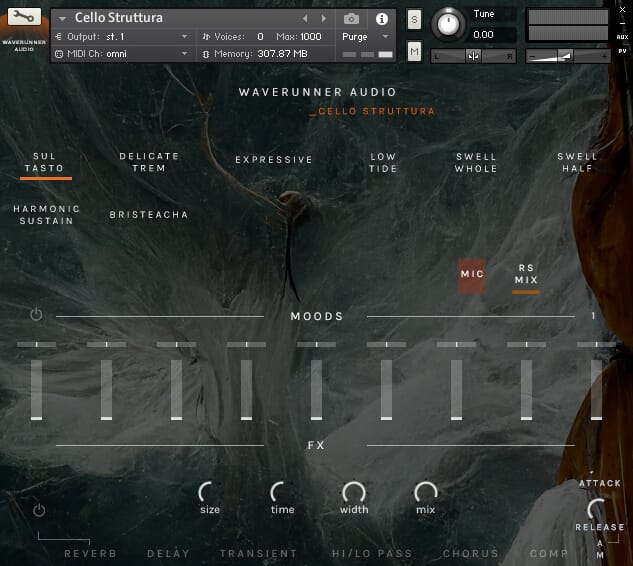Adjust the reverb time knob
The width and height of the screenshot is (633, 566).
click(282, 492)
